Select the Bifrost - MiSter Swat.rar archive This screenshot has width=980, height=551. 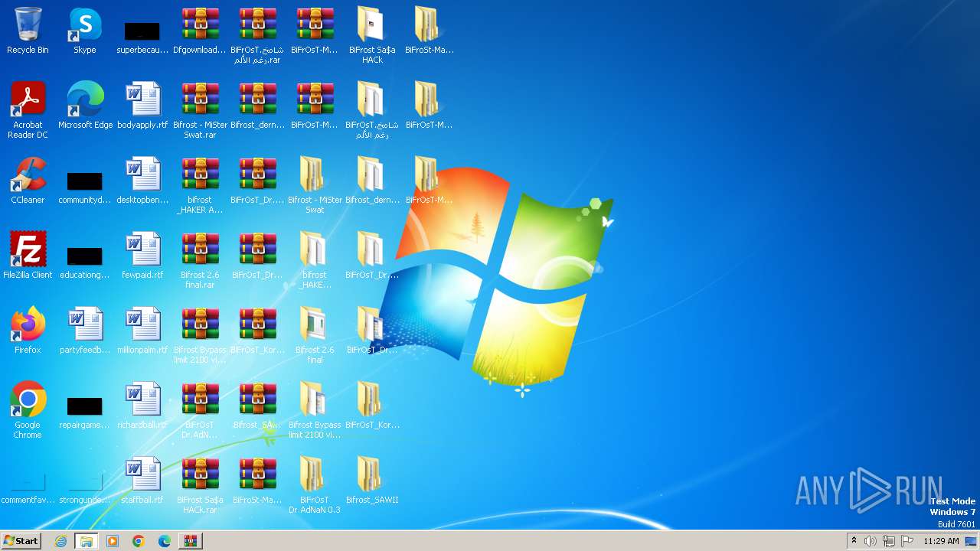[x=200, y=110]
